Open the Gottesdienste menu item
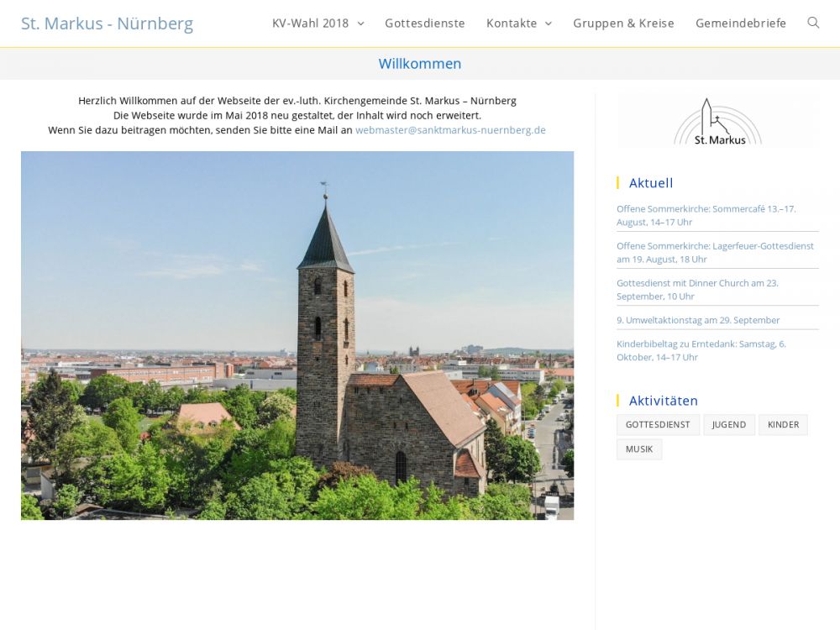Screen dimensions: 840x630 click(424, 24)
